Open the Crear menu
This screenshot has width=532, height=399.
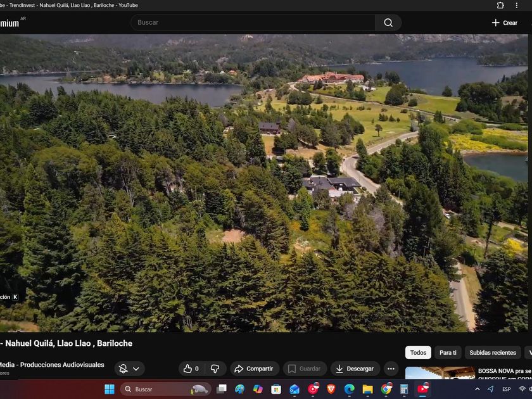504,23
